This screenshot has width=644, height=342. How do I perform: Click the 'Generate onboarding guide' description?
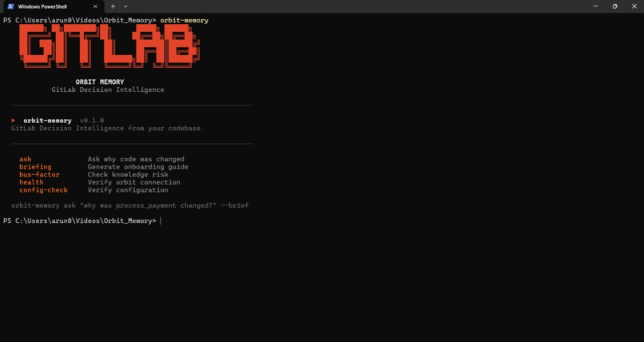pos(138,167)
